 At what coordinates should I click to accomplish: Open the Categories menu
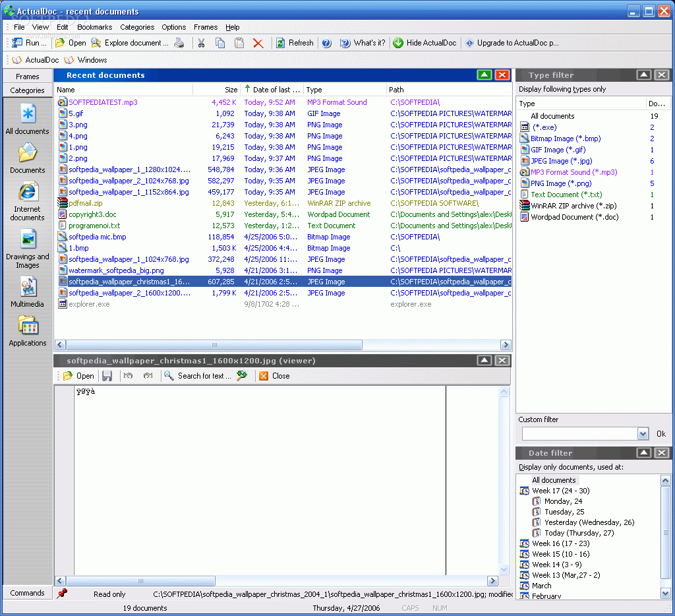tap(137, 27)
